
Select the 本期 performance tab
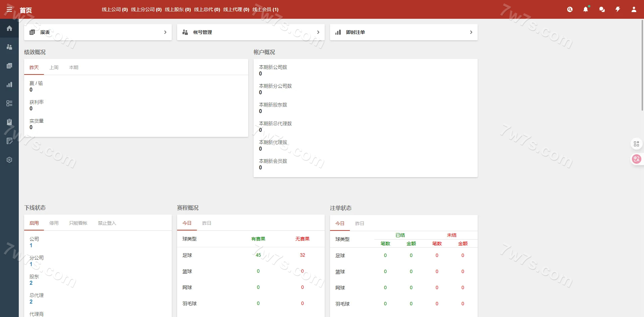(73, 67)
